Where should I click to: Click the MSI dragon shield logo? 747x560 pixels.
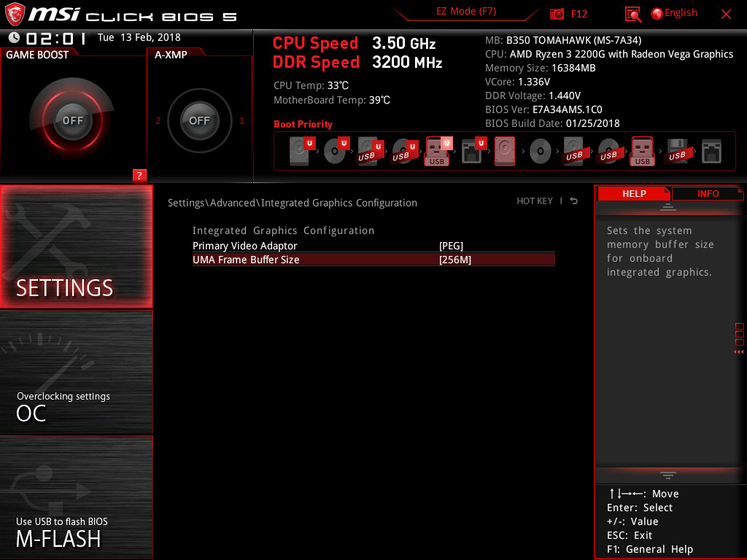(x=15, y=14)
